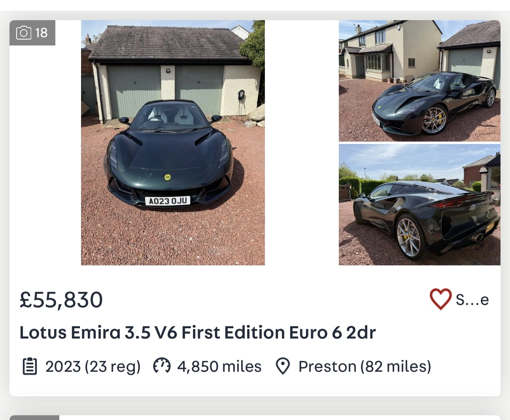Click the "4,850 miles" mileage text
Viewport: 510px width, 420px height.
(219, 367)
